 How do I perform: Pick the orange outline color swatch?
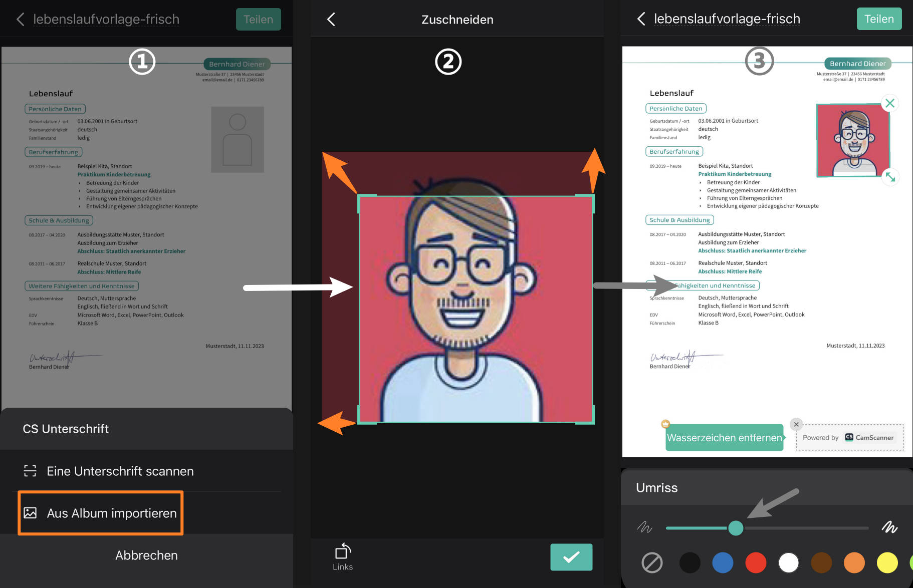pos(854,562)
